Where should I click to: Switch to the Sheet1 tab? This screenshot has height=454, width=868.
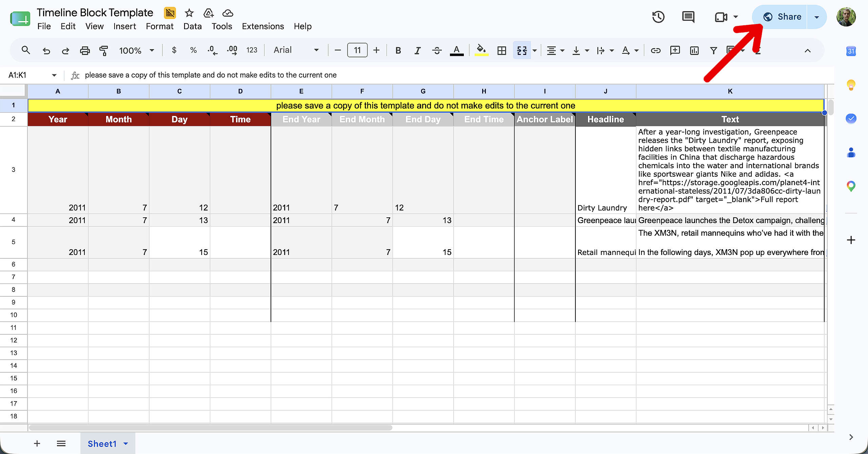click(x=102, y=443)
